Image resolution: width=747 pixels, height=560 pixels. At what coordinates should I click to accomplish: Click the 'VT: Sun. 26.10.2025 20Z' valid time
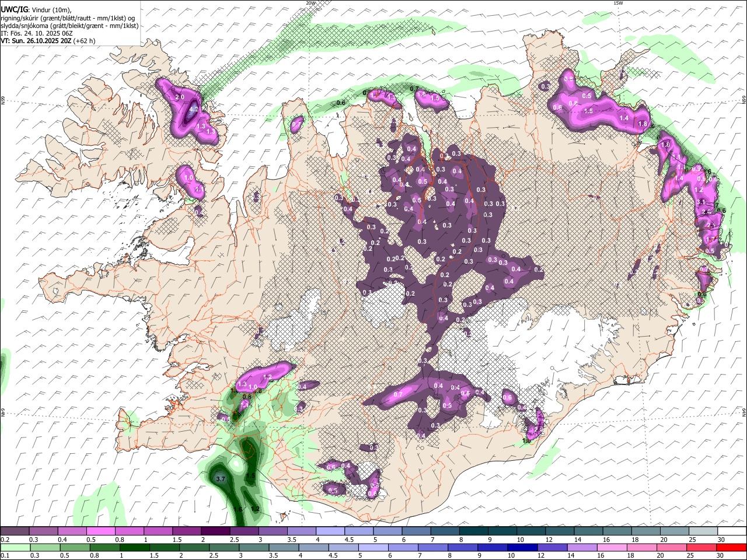point(36,41)
